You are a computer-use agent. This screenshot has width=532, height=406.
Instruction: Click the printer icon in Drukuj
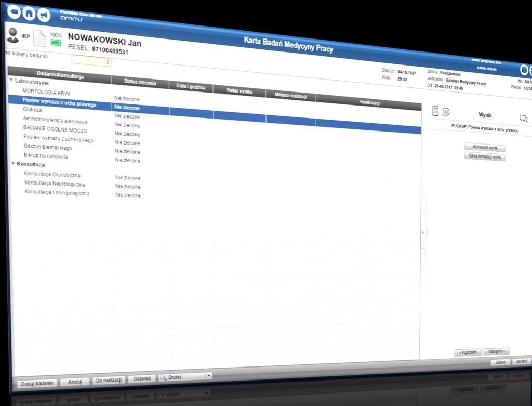[x=163, y=377]
